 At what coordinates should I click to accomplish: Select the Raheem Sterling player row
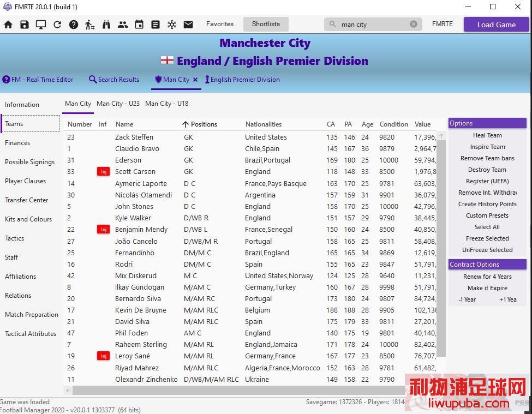[251, 345]
